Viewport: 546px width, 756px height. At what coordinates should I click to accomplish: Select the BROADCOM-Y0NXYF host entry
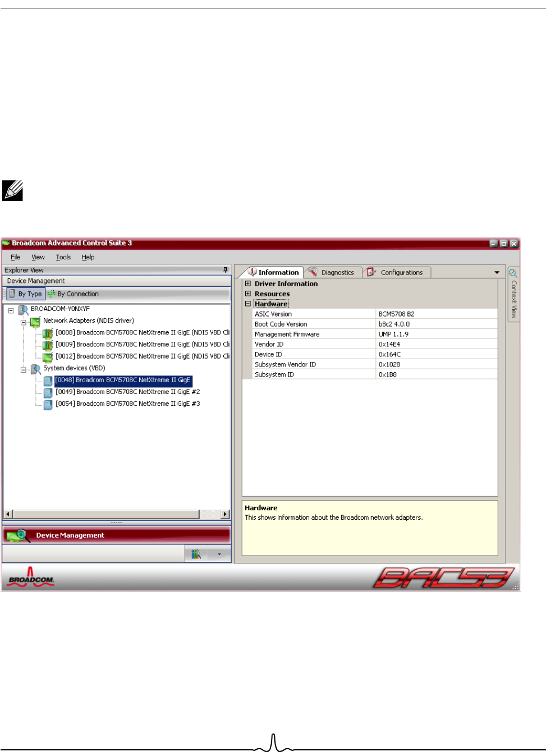[x=60, y=309]
